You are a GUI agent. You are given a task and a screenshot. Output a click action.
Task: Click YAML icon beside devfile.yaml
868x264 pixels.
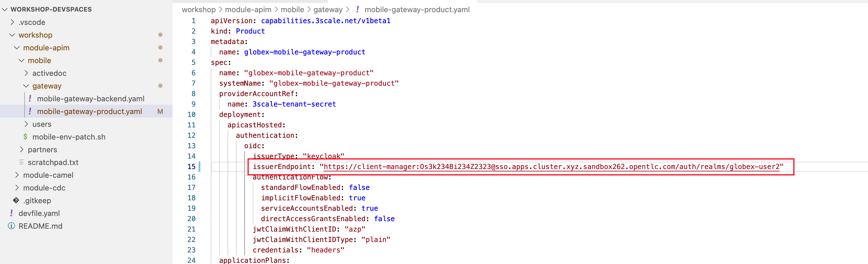(12, 213)
